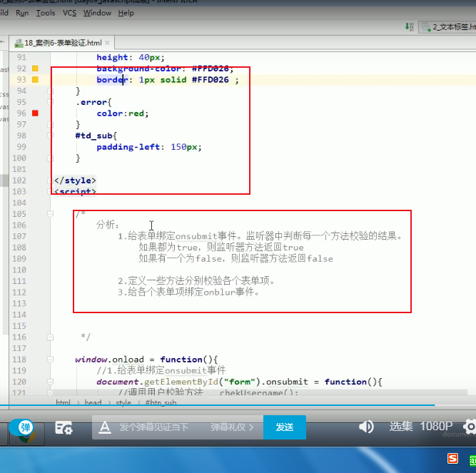Click the HTML file icon on editor tab
This screenshot has height=473, width=476.
coord(19,43)
